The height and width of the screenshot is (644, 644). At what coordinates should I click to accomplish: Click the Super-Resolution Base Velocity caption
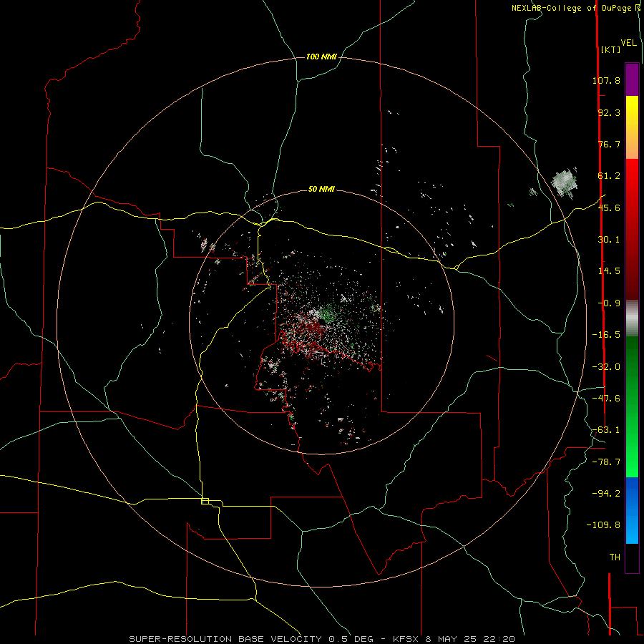pyautogui.click(x=321, y=639)
